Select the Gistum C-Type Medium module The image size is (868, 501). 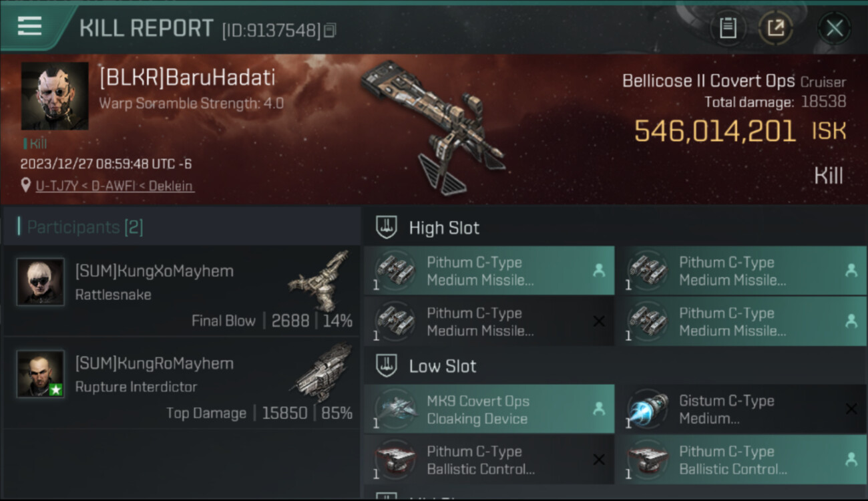[x=741, y=409]
